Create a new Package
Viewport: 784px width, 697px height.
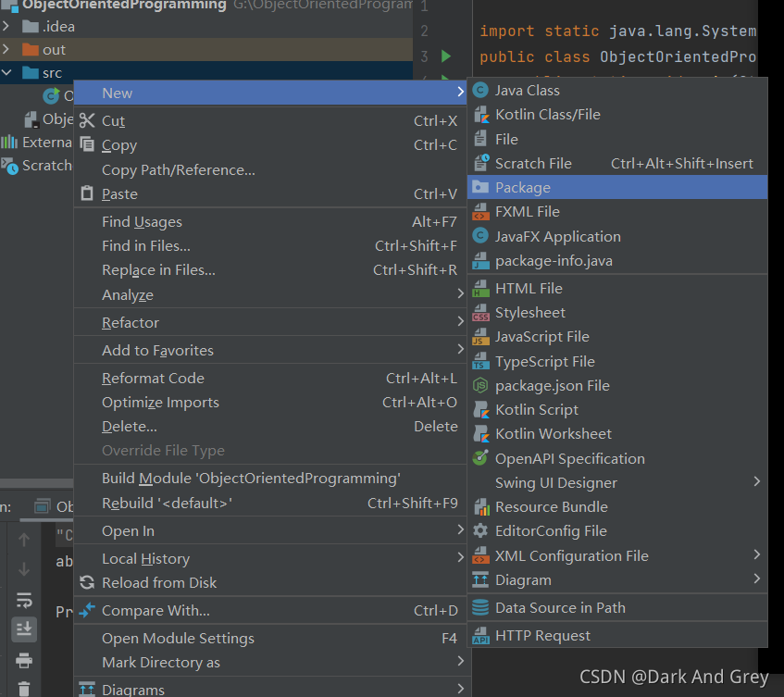(617, 188)
